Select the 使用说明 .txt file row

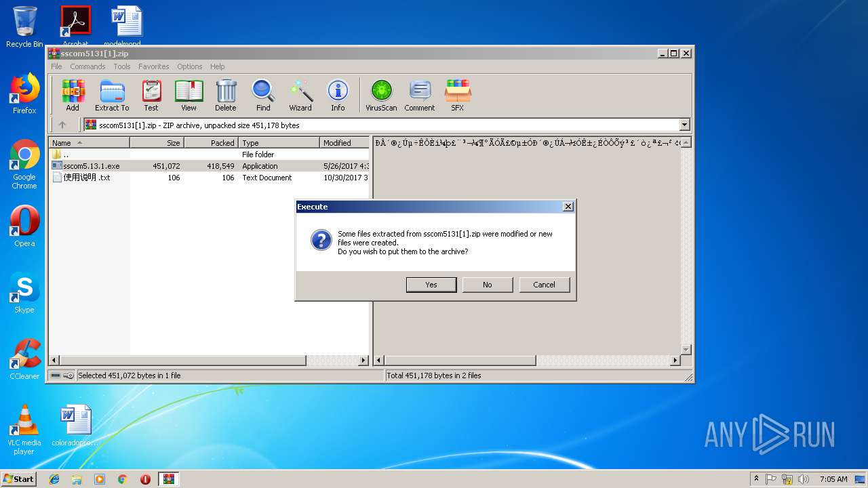point(209,178)
